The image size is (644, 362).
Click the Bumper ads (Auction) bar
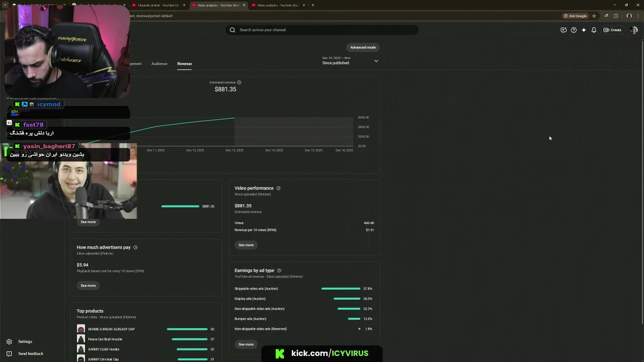click(x=354, y=319)
